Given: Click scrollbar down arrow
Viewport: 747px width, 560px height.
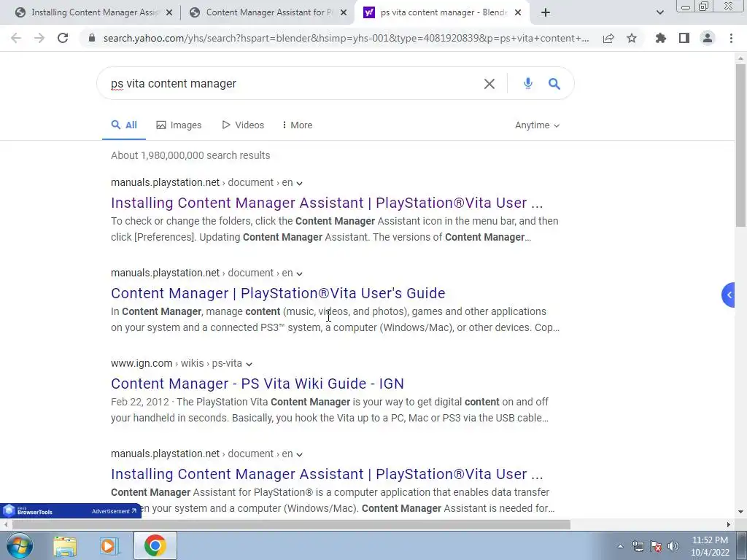Looking at the screenshot, I should (x=740, y=512).
